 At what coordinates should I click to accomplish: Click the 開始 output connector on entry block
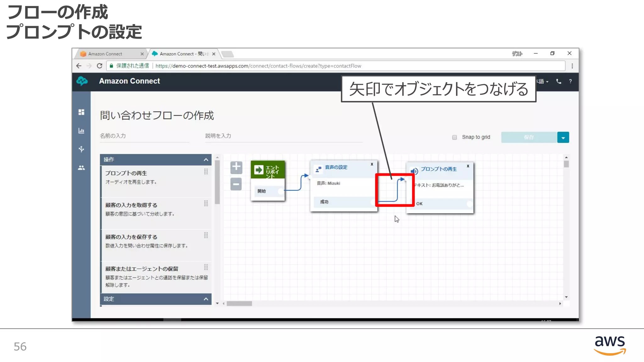[x=280, y=191]
